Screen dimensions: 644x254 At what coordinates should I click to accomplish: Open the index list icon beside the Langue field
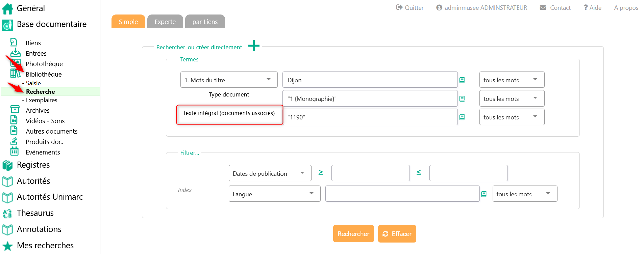[x=484, y=194]
